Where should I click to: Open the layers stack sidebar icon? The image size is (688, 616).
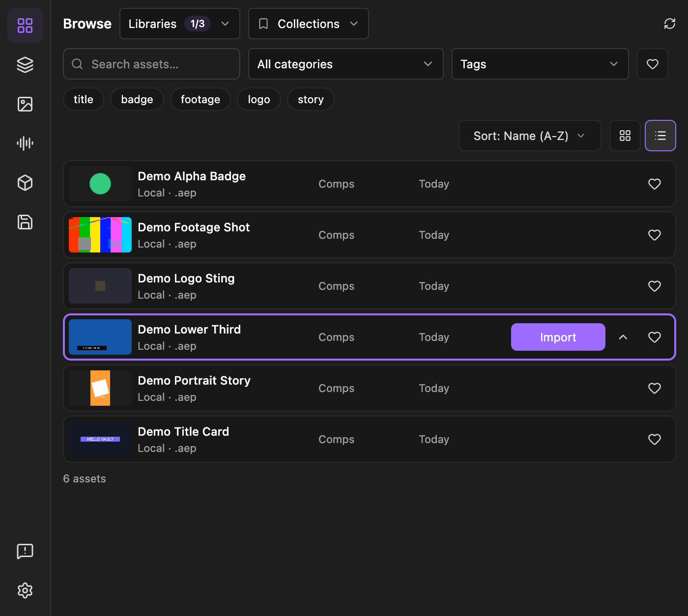coord(25,65)
